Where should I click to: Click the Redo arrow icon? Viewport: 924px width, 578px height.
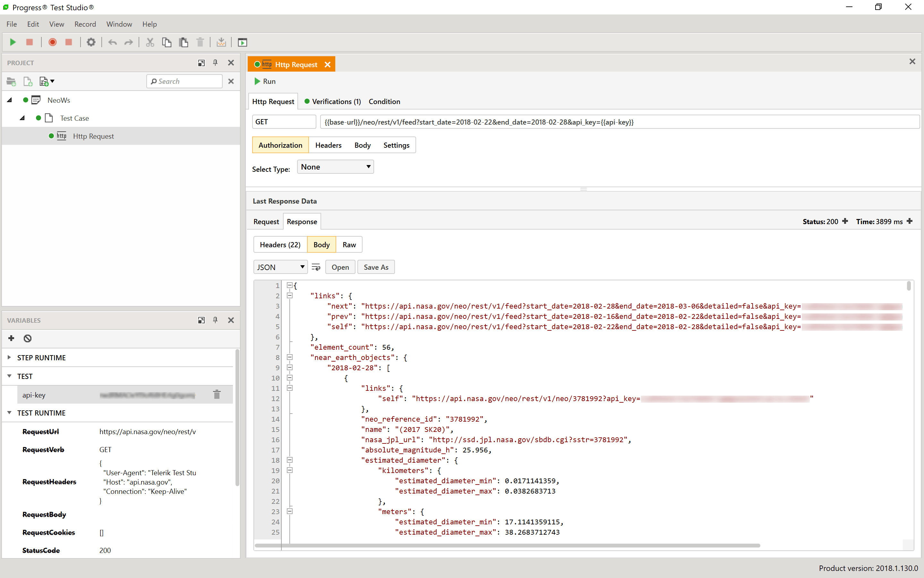point(129,42)
